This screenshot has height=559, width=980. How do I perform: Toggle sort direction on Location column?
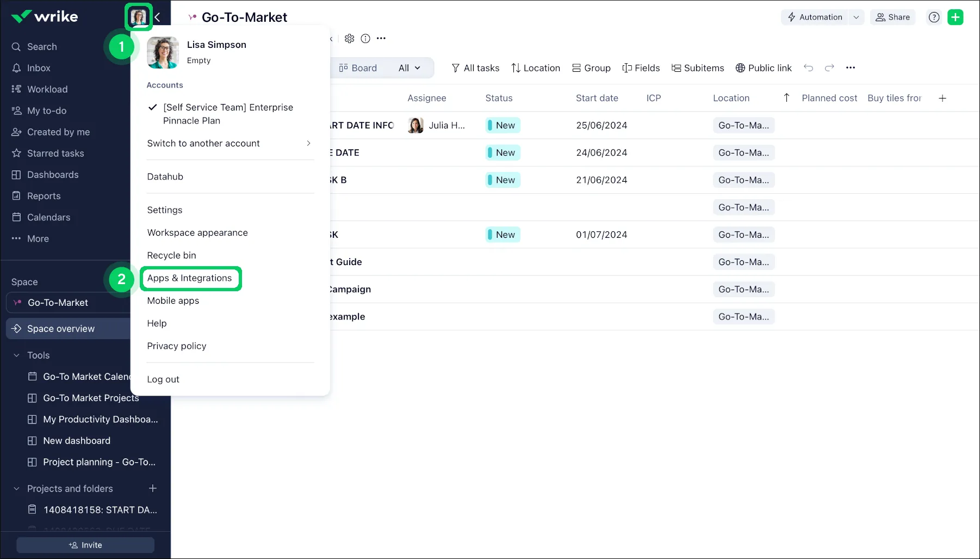[x=786, y=98]
